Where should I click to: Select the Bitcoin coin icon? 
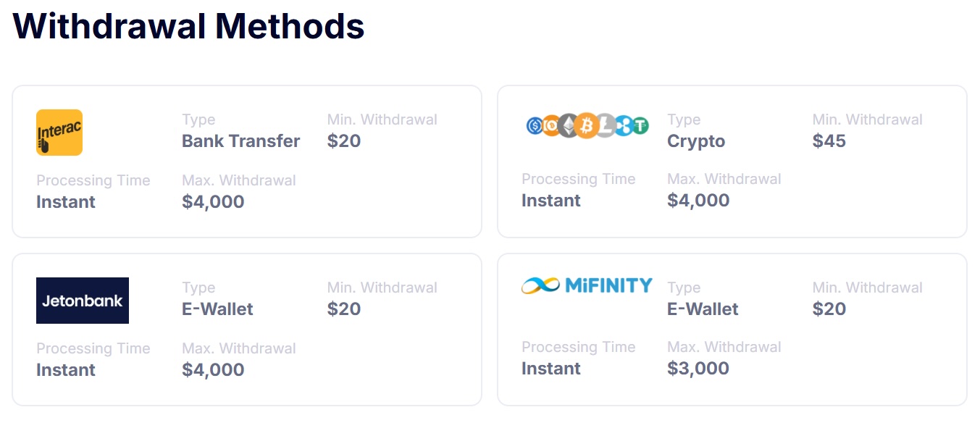[x=587, y=125]
